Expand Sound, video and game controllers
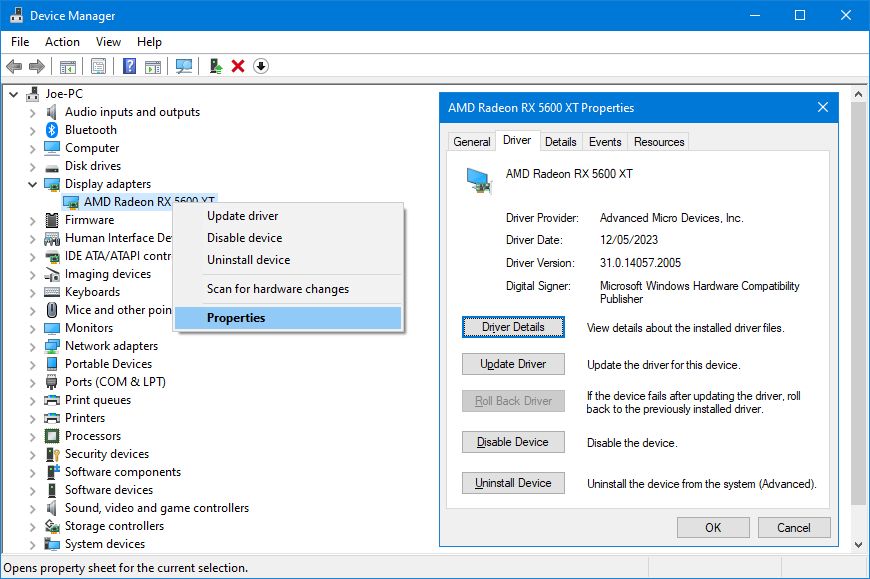This screenshot has height=579, width=870. (32, 509)
